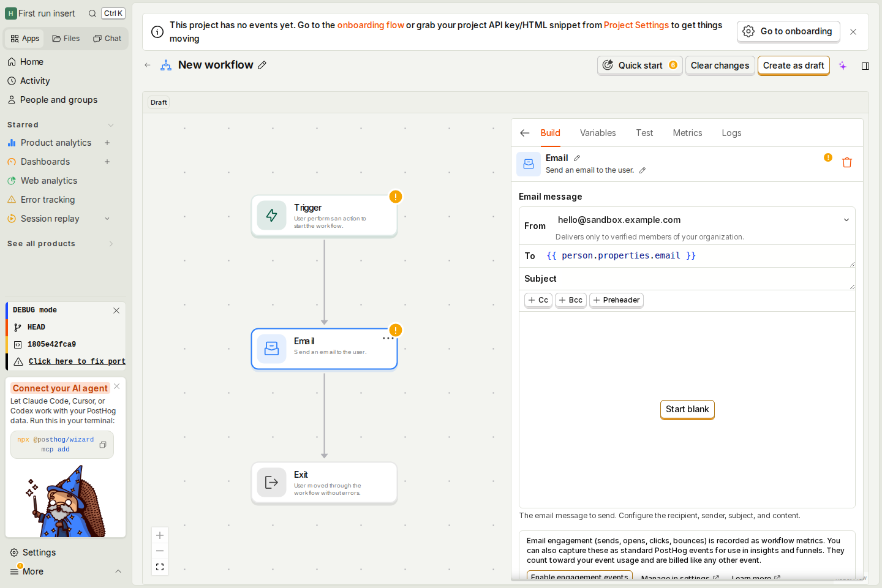Screen dimensions: 882x588
Task: Expand See all products
Action: (x=111, y=244)
